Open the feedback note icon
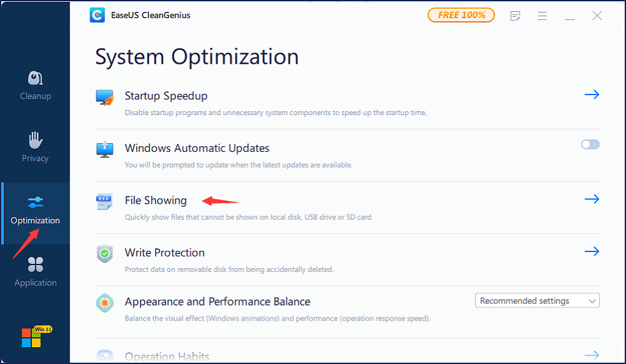The height and width of the screenshot is (364, 626). (515, 16)
